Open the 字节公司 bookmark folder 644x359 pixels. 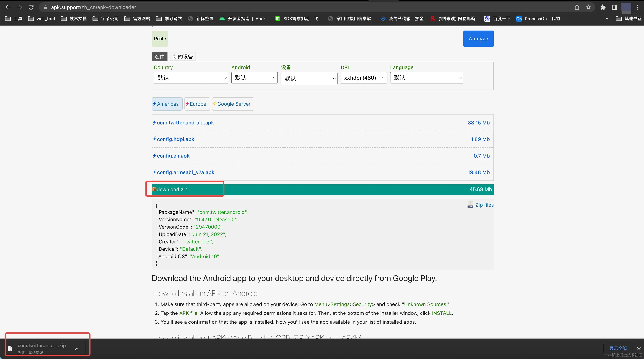[105, 19]
